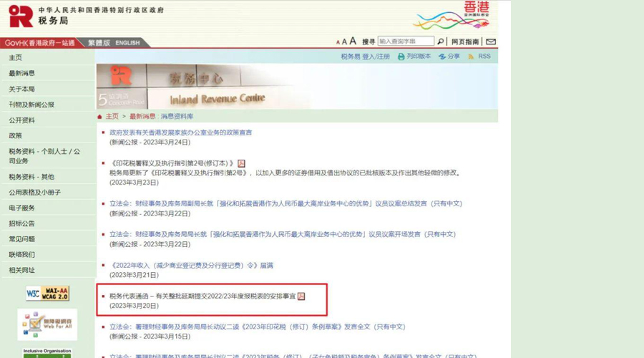Switch to the ENGLISH language tab

click(127, 43)
